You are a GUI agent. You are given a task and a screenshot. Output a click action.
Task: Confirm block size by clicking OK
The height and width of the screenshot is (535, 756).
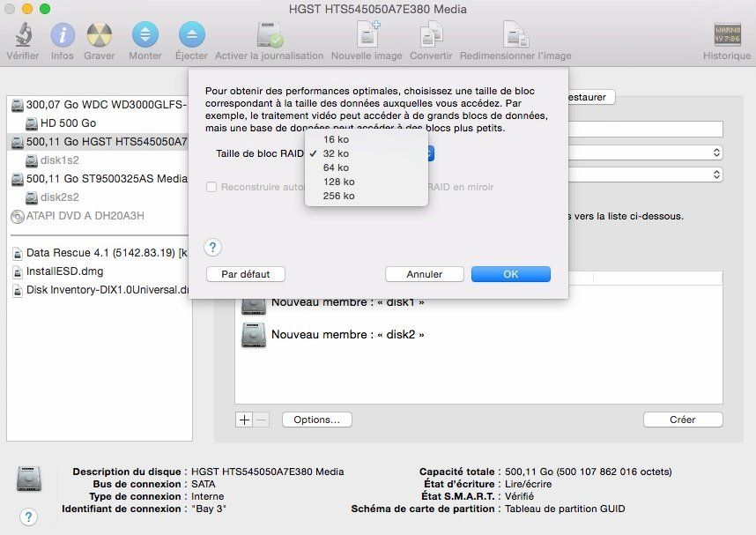511,274
